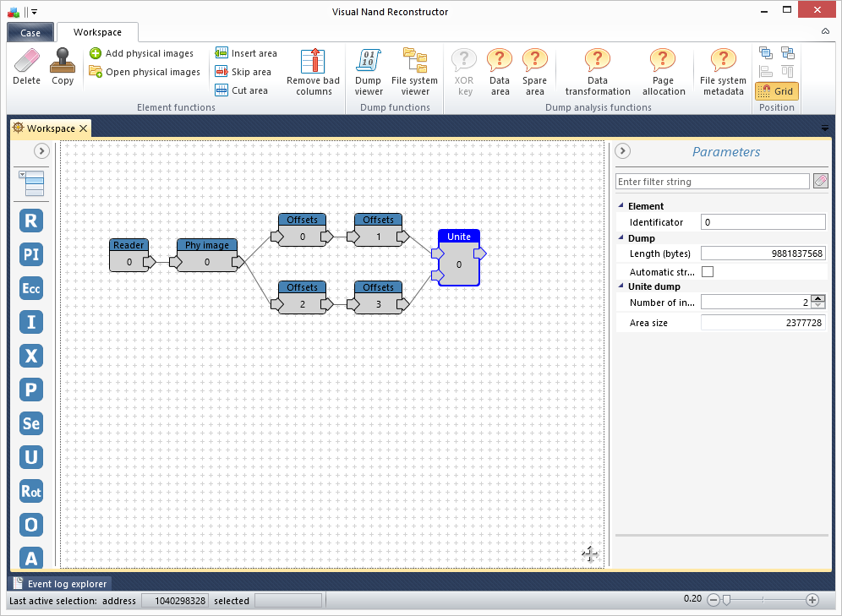Viewport: 842px width, 616px height.
Task: Run Spare area analysis
Action: click(x=534, y=72)
